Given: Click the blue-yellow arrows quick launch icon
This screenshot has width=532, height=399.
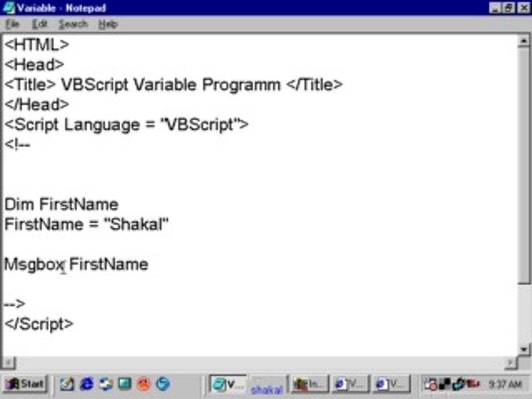Looking at the screenshot, I should tap(106, 384).
